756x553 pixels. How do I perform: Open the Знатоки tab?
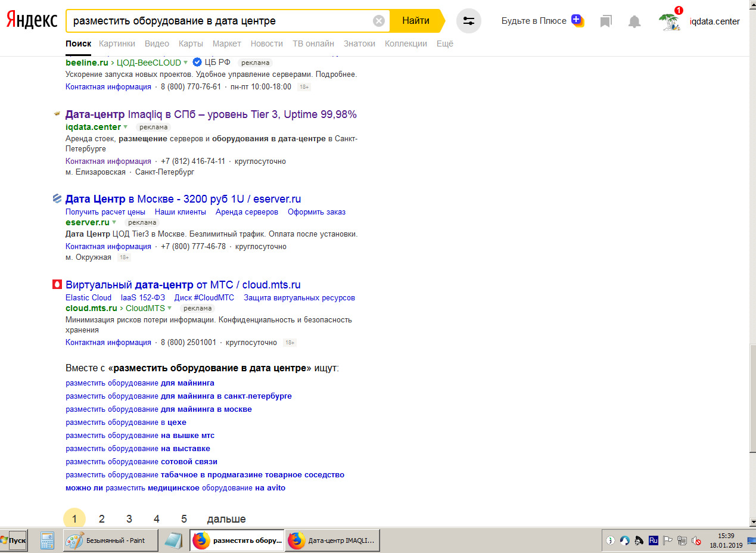[x=359, y=44]
